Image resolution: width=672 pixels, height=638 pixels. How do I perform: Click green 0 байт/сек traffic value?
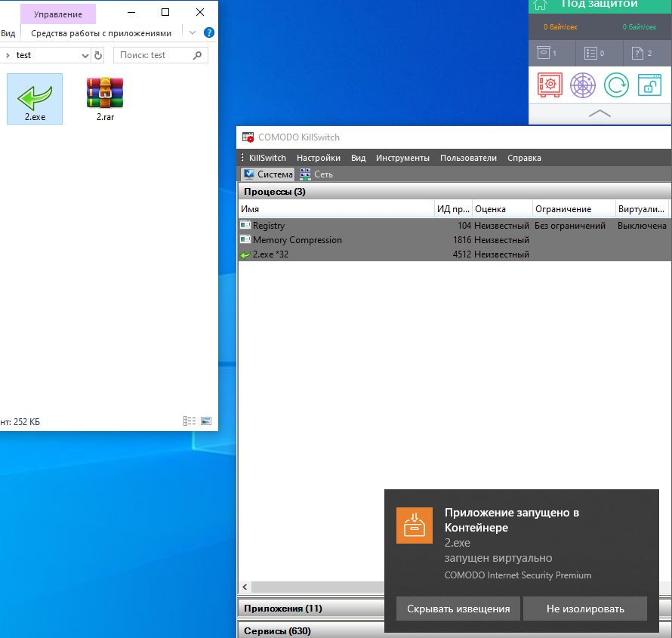639,27
